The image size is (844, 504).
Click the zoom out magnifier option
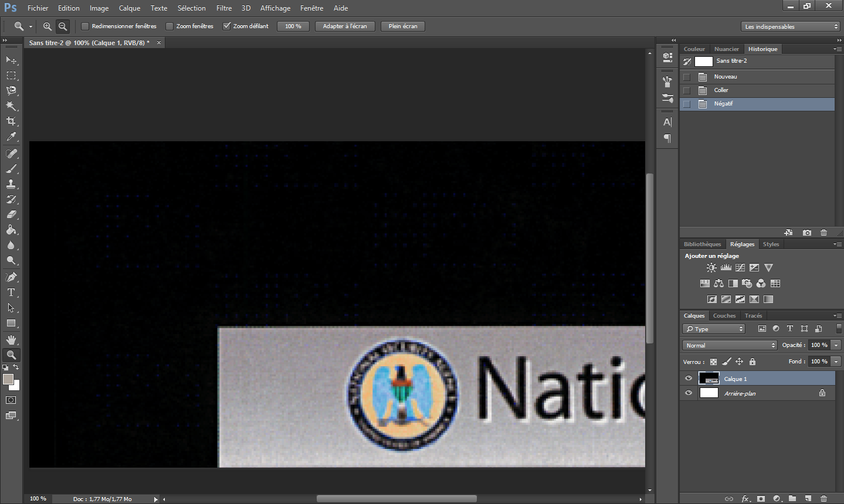coord(63,26)
